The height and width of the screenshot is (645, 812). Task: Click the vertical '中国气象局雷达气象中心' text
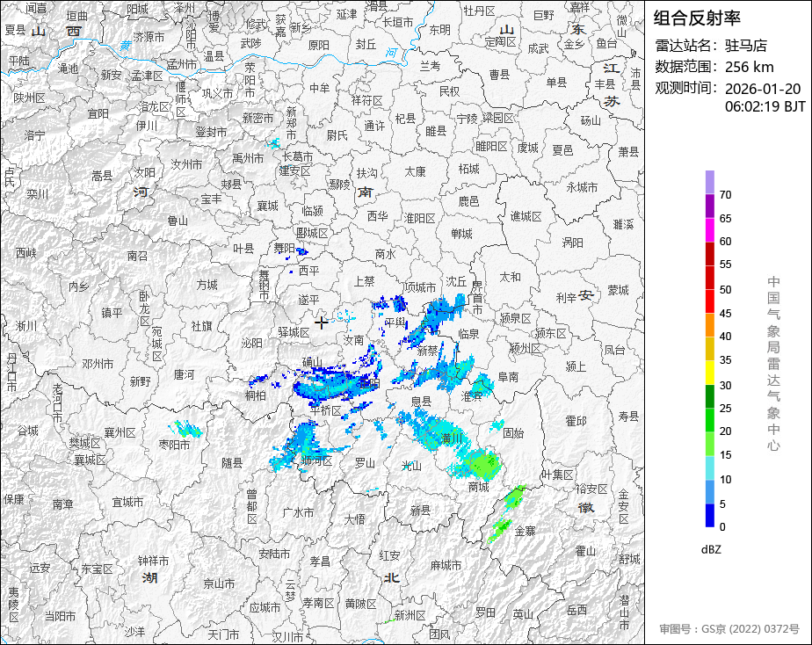(x=773, y=364)
